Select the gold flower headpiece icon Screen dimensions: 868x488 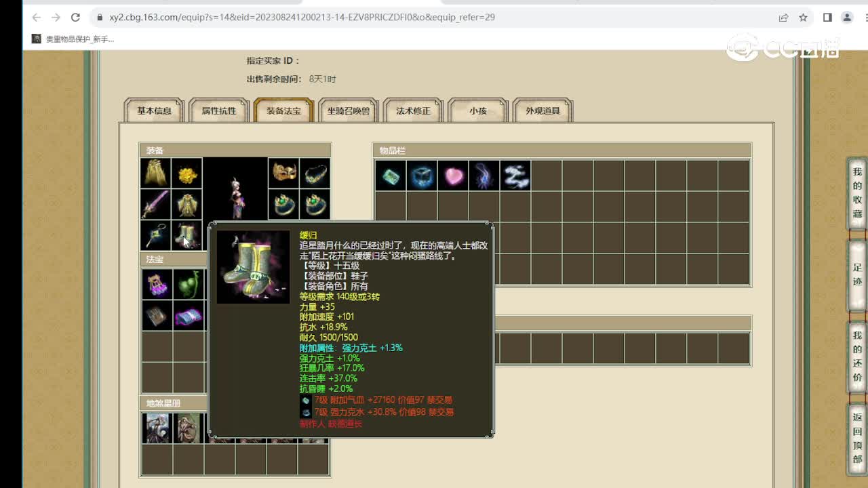point(186,174)
